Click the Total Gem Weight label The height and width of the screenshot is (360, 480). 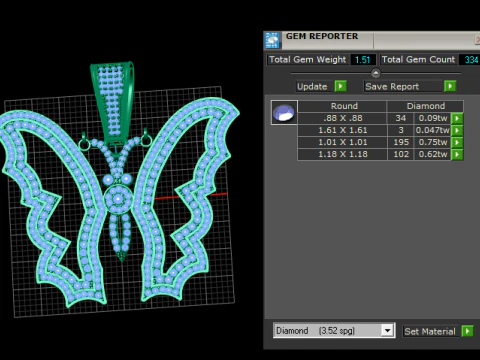pyautogui.click(x=307, y=60)
